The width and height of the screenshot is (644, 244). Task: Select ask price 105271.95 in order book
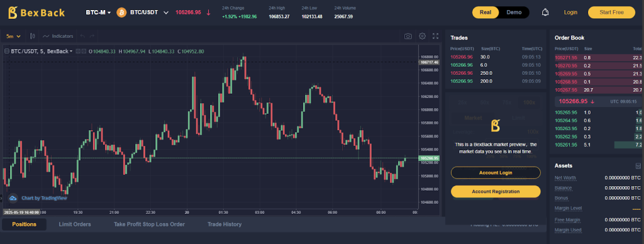[x=565, y=57]
